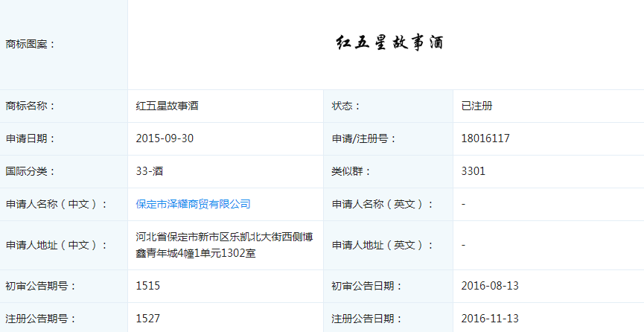The width and height of the screenshot is (644, 332).
Task: Click the label 申请人名称（英文）：
Action: coord(383,204)
